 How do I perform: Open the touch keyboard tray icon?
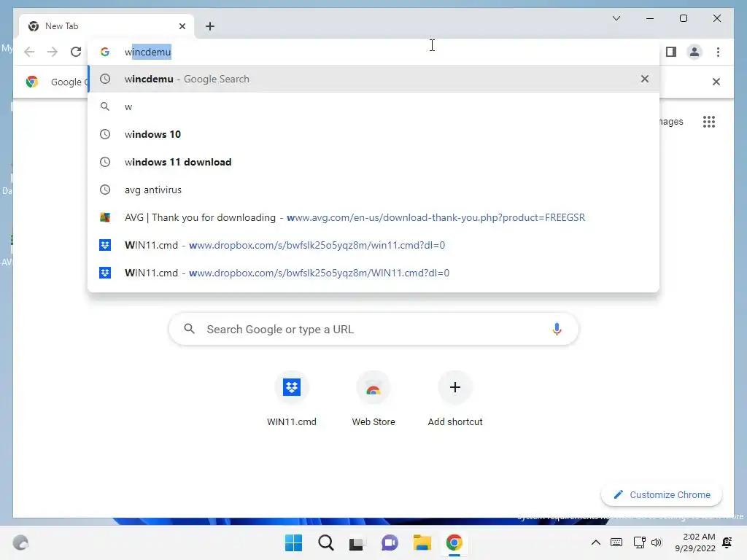616,542
